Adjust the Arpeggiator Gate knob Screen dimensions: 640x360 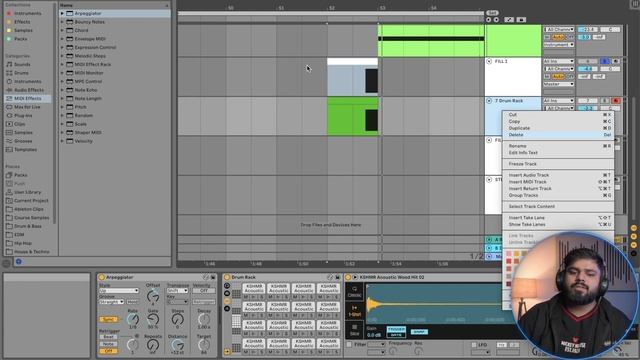click(x=153, y=320)
